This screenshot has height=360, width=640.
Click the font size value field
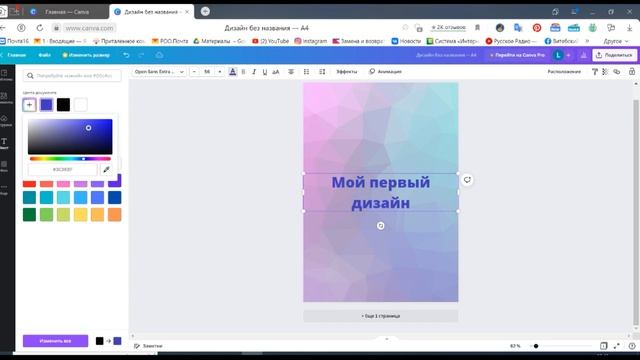207,72
